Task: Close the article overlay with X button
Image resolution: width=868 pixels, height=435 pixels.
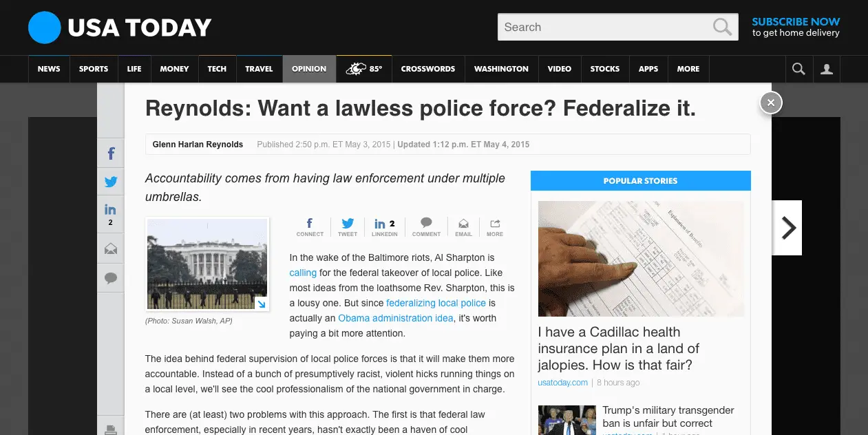Action: 771,103
